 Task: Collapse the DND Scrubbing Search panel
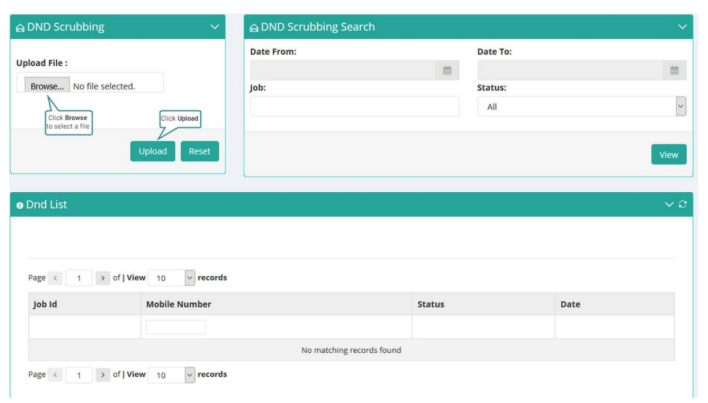682,27
